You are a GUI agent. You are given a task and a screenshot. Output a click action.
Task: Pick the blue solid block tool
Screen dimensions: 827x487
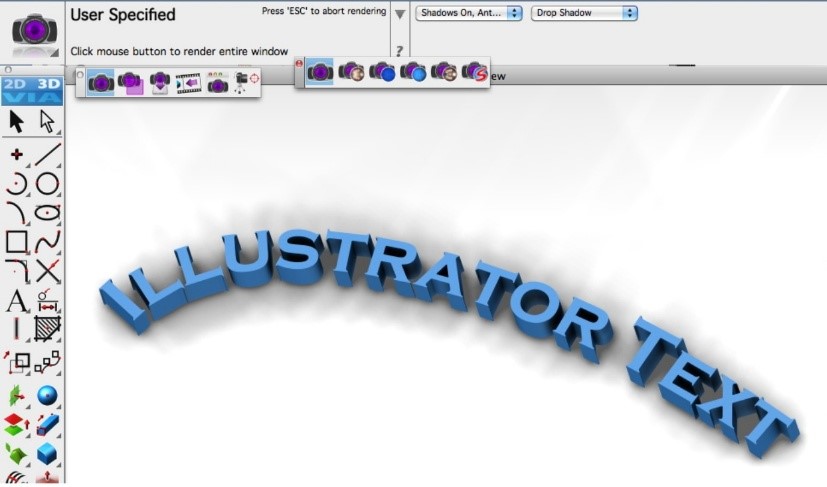[x=47, y=454]
